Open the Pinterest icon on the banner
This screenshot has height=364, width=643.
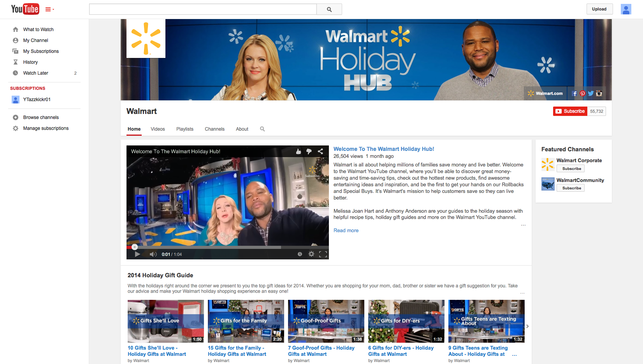pos(583,93)
